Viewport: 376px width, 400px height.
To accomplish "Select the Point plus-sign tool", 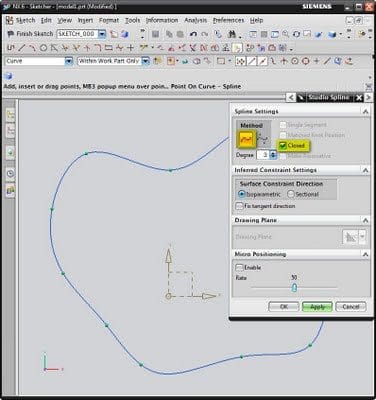I will pos(131,48).
